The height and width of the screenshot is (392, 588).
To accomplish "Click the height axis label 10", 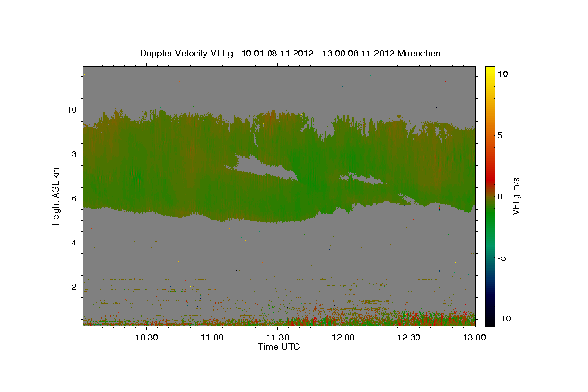I will [72, 110].
